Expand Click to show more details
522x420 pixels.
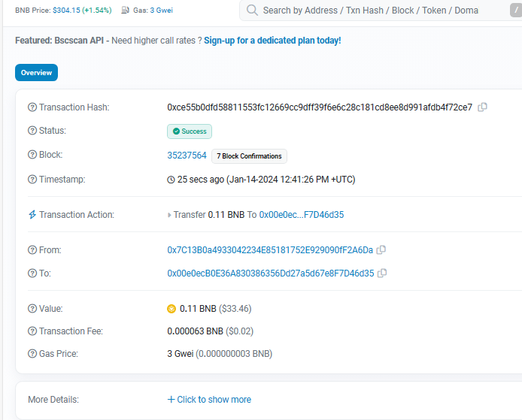point(209,400)
